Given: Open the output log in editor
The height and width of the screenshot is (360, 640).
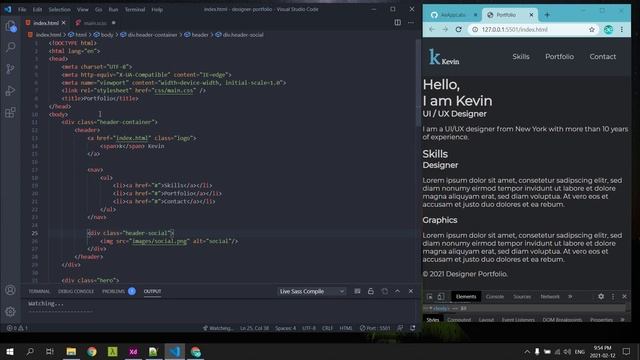Looking at the screenshot, I should [384, 291].
